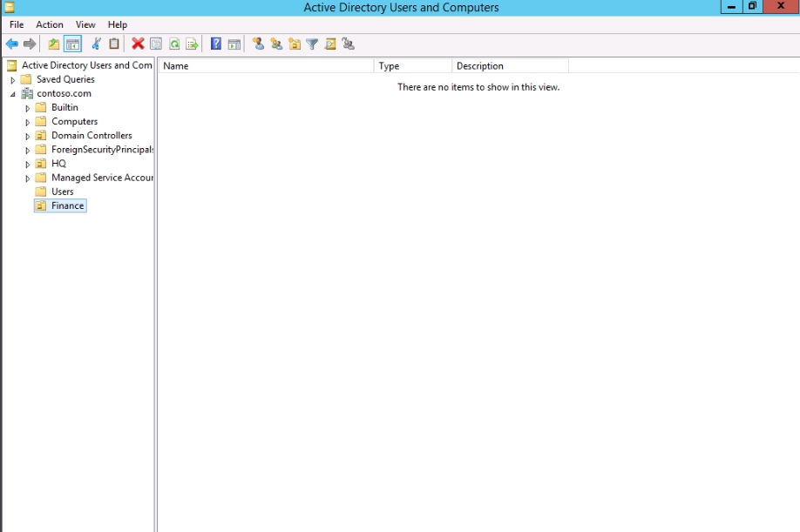Expand the Domain Controllers tree node

click(28, 137)
